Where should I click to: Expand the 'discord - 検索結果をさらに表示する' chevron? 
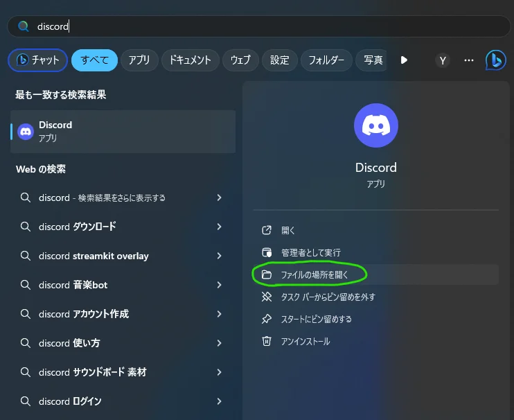point(220,198)
